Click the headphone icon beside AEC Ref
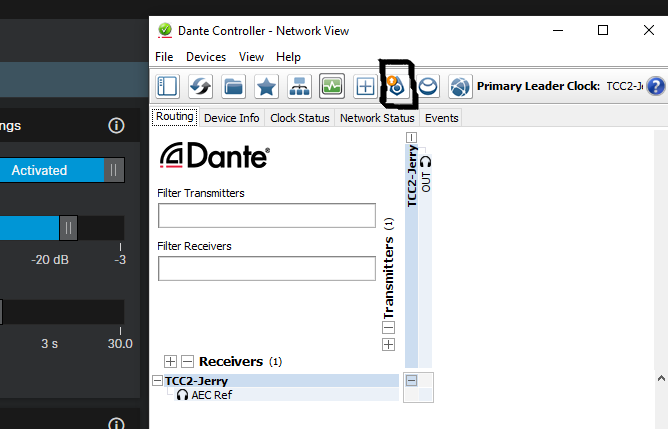This screenshot has height=429, width=668. click(182, 395)
